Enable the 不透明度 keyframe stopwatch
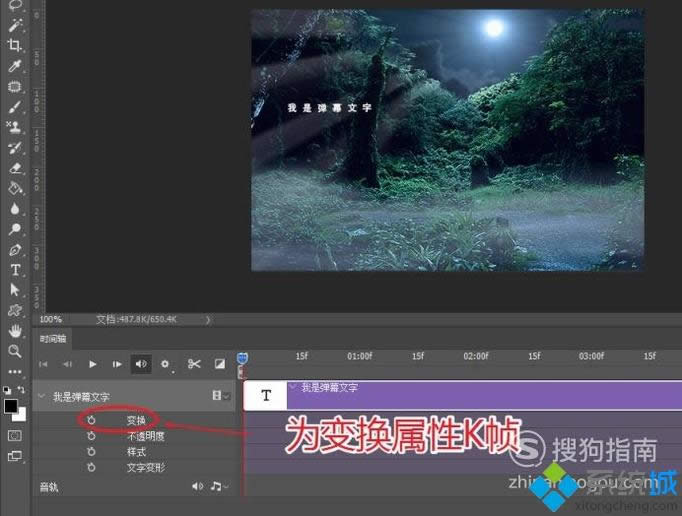Image resolution: width=682 pixels, height=516 pixels. click(91, 436)
